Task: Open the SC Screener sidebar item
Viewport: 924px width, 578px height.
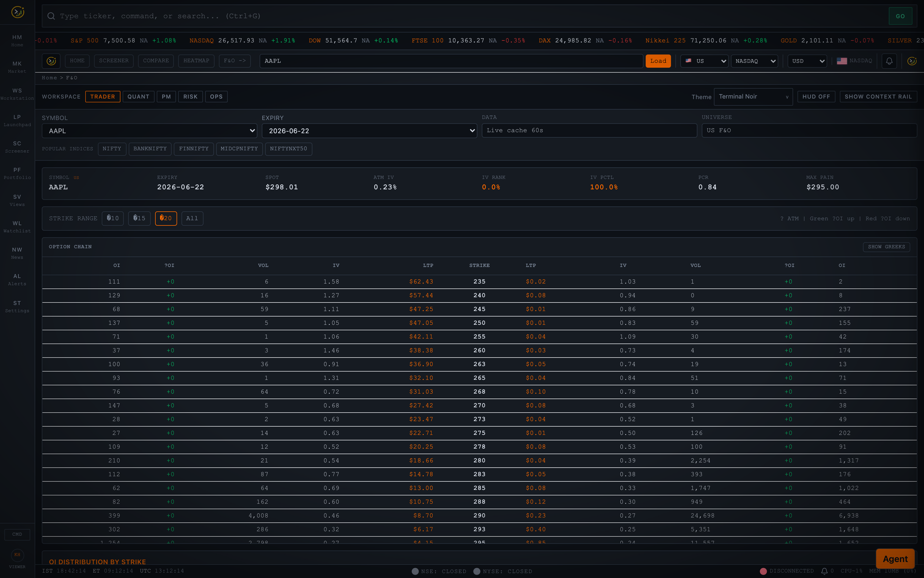Action: pyautogui.click(x=17, y=146)
